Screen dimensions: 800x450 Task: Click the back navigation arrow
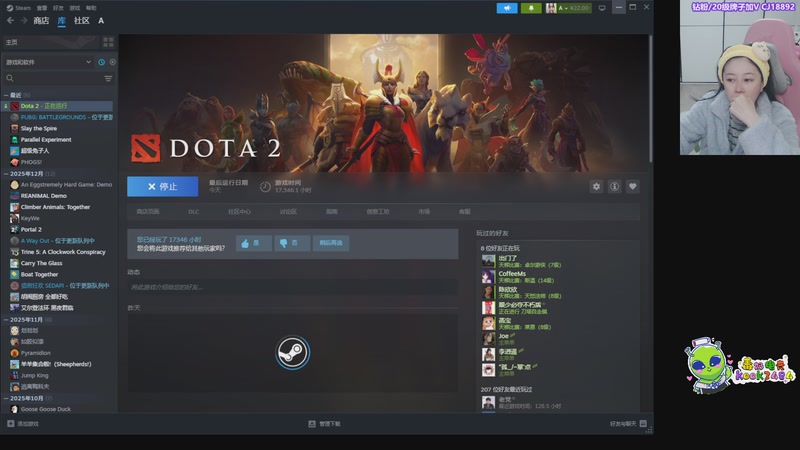(10, 20)
